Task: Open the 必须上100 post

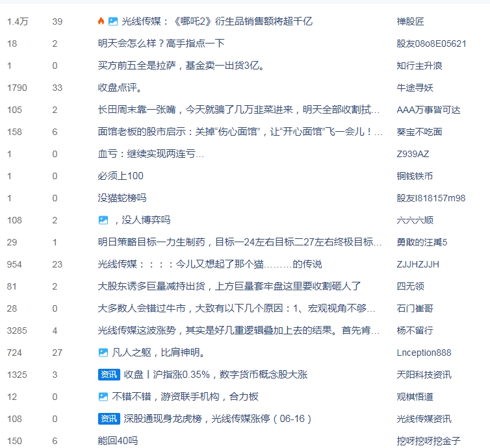Action: (121, 176)
